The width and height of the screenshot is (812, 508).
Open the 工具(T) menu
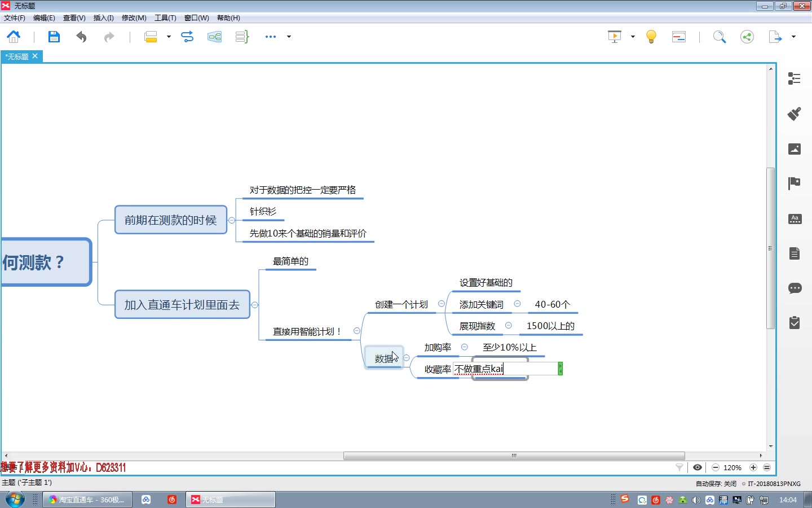pos(165,18)
